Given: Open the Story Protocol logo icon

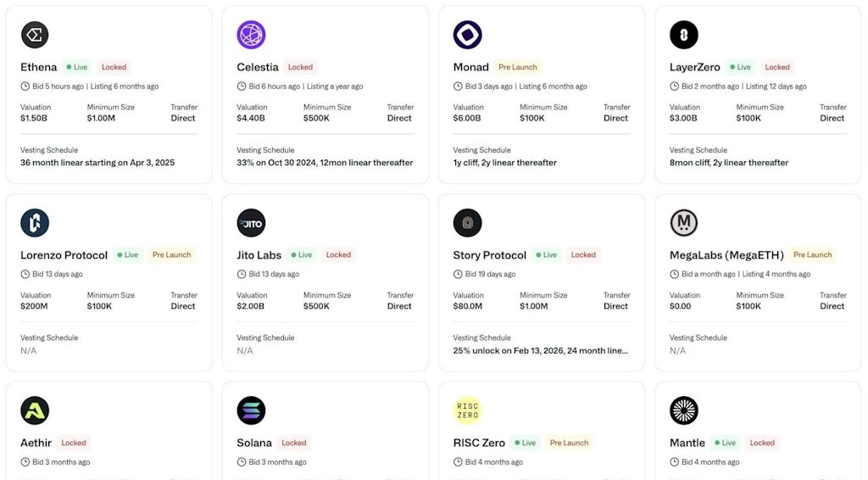Looking at the screenshot, I should coord(468,223).
